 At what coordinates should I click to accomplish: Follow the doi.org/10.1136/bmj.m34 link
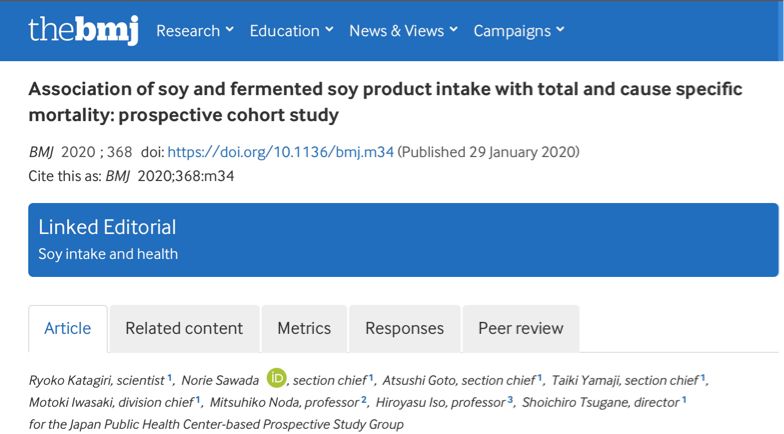pos(280,152)
